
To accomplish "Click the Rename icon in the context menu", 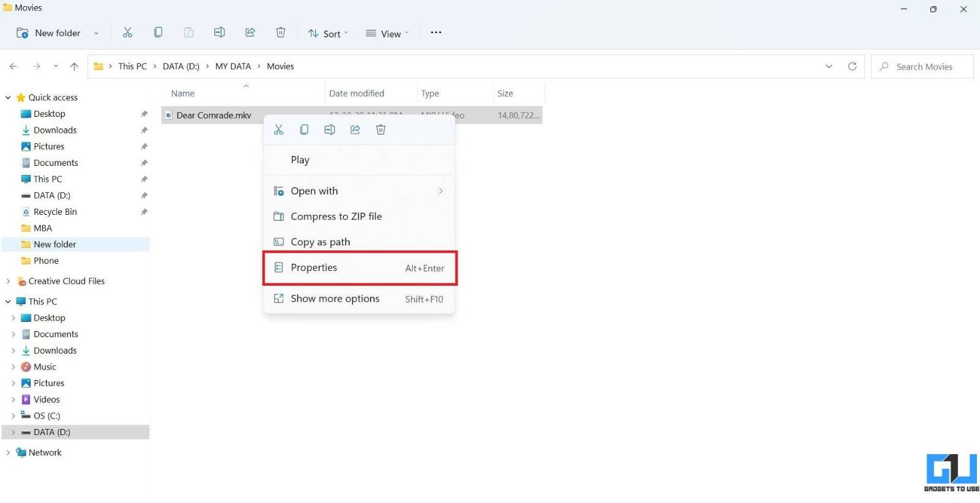I will click(330, 130).
